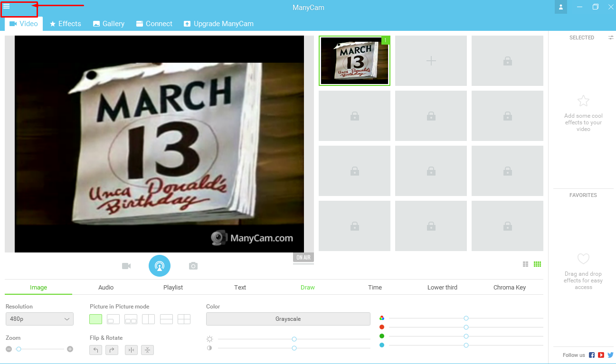Click the brightness slider handle
The height and width of the screenshot is (364, 616).
click(x=294, y=339)
